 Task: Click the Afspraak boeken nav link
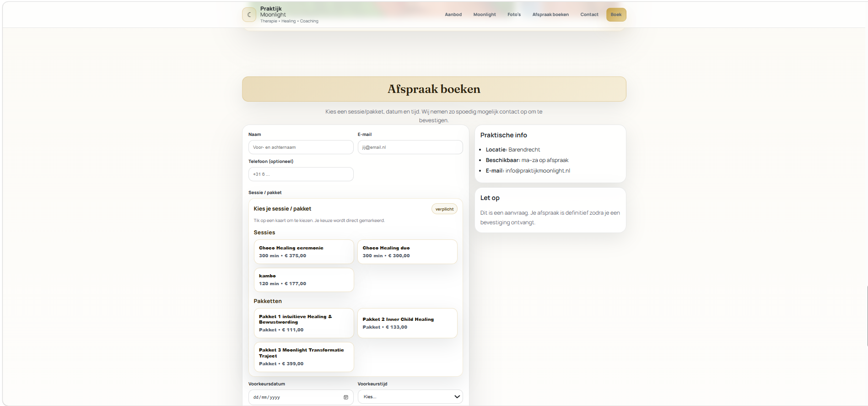[550, 15]
